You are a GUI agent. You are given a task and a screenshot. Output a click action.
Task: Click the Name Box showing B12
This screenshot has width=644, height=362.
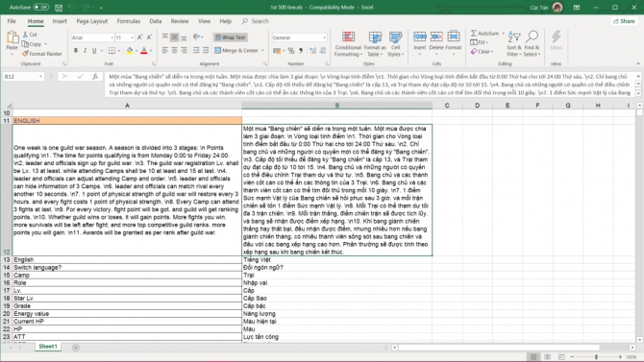coord(23,77)
